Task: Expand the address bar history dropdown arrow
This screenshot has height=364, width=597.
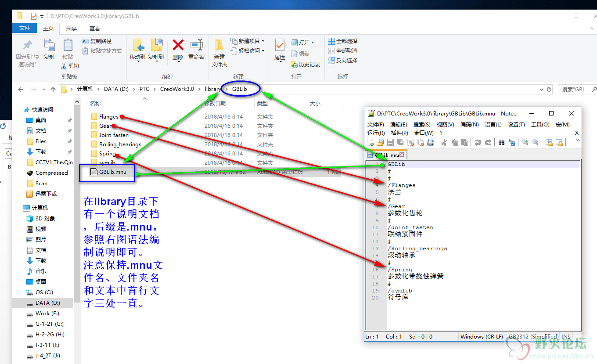Action: 541,89
